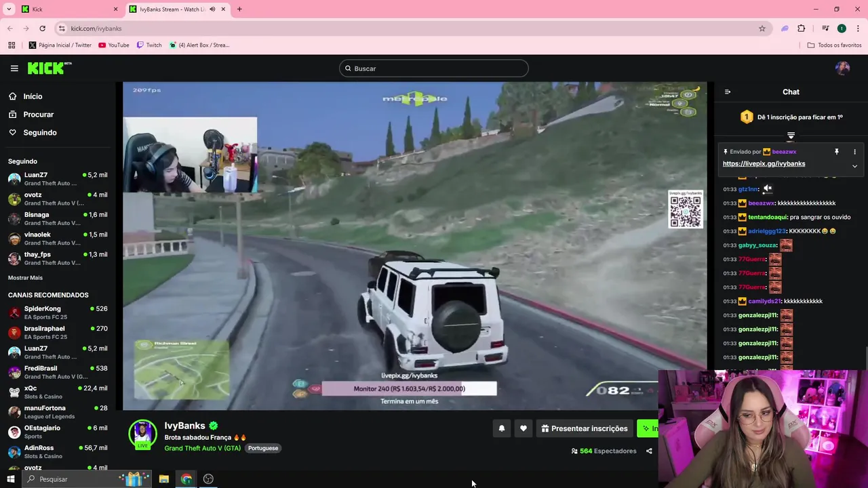The image size is (868, 488).
Task: Open xQc's recommended channel
Action: [x=58, y=392]
